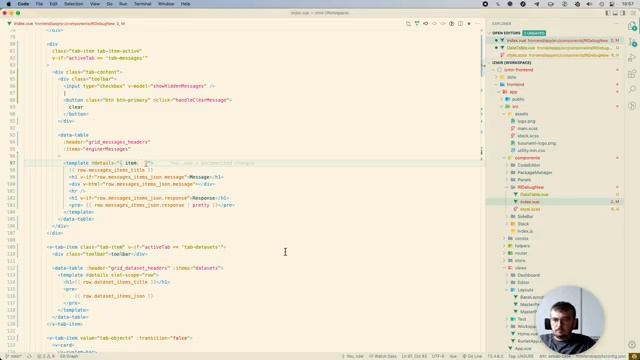Screen dimensions: 640x360
Task: Click the Go Live status bar button
Action: click(472, 356)
